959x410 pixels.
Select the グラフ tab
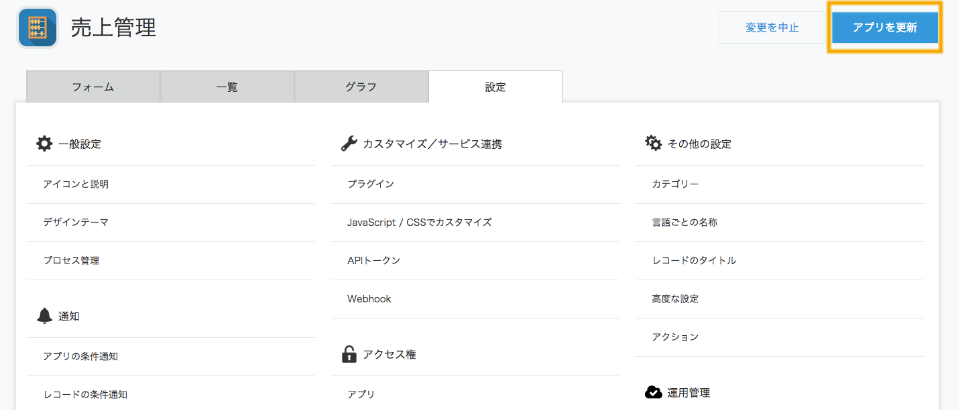click(x=361, y=87)
